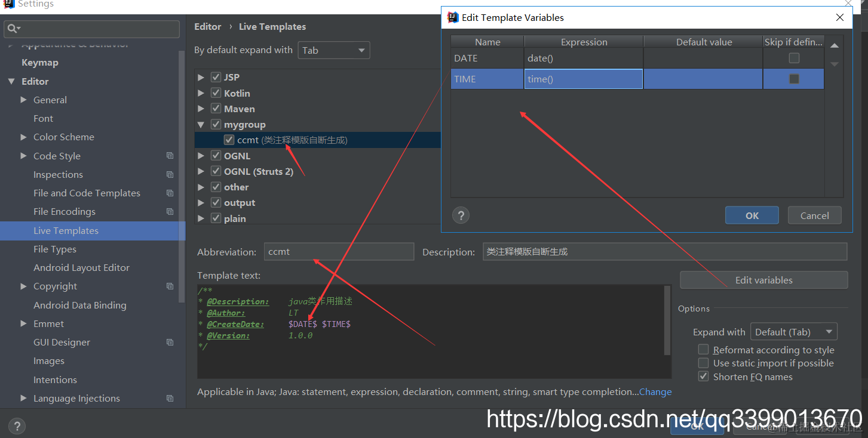Disable Shorten FQ names option

704,377
